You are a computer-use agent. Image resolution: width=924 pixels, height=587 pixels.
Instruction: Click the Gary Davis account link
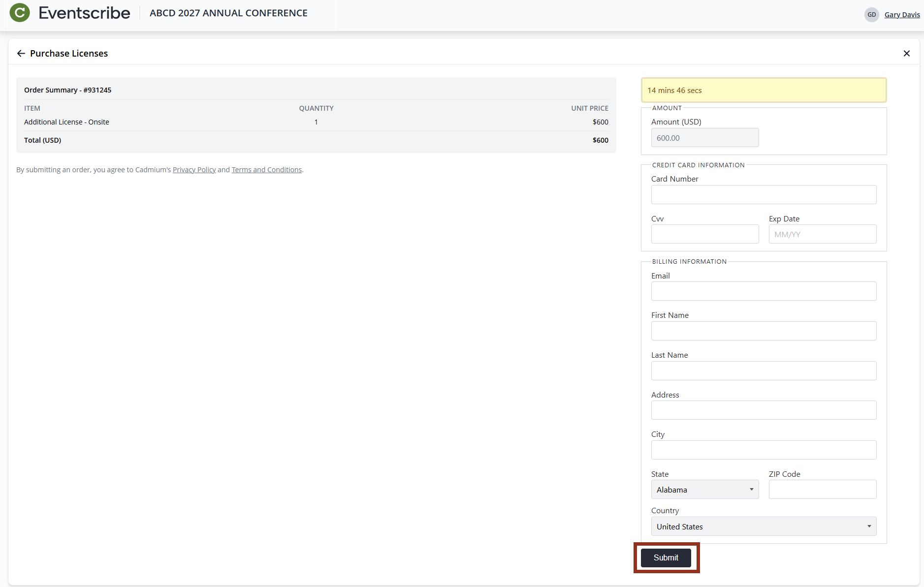902,14
